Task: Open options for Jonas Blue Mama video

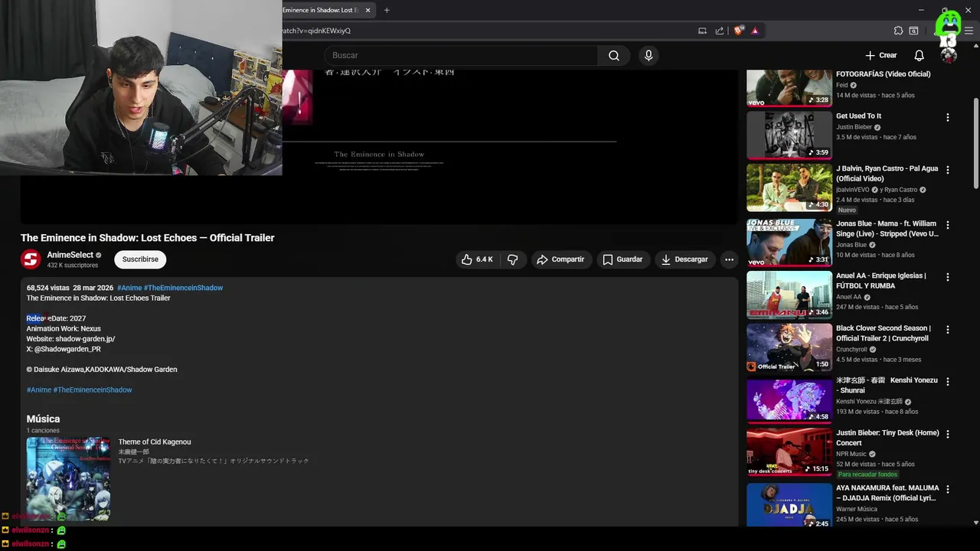Action: click(x=947, y=225)
